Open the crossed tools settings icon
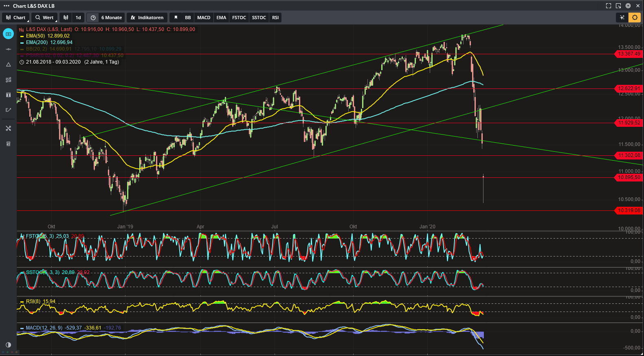 click(x=8, y=128)
